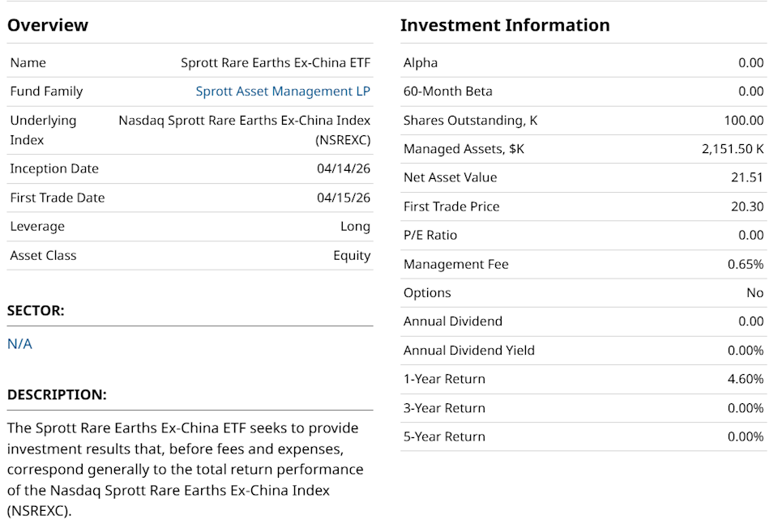Click the Net Asset Value figure 21.51
This screenshot has height=532, width=778.
tap(747, 177)
